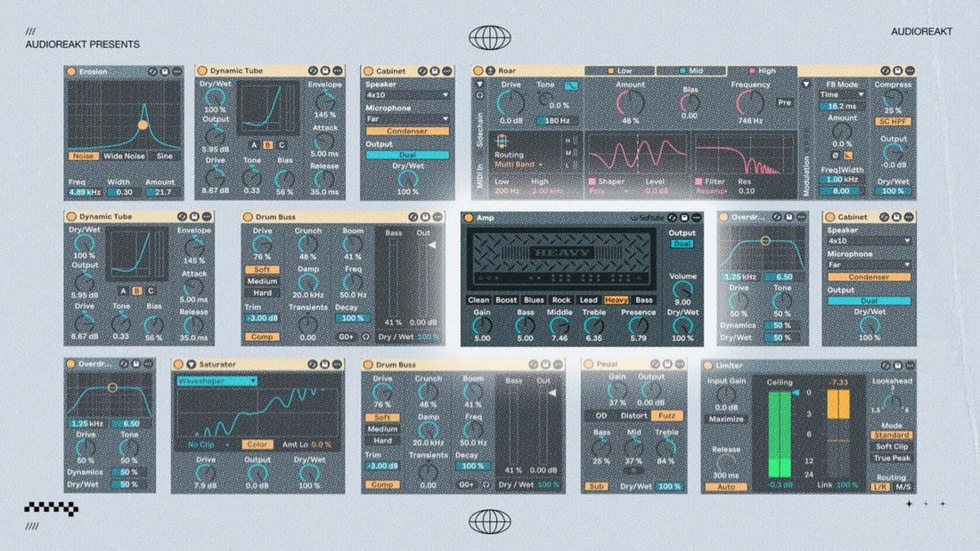Click the save preset icon on Amp
Viewport: 980px width, 551px height.
(683, 217)
